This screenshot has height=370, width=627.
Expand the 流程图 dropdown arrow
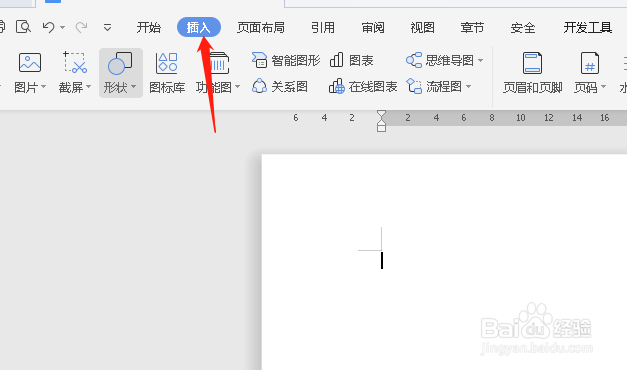(469, 87)
